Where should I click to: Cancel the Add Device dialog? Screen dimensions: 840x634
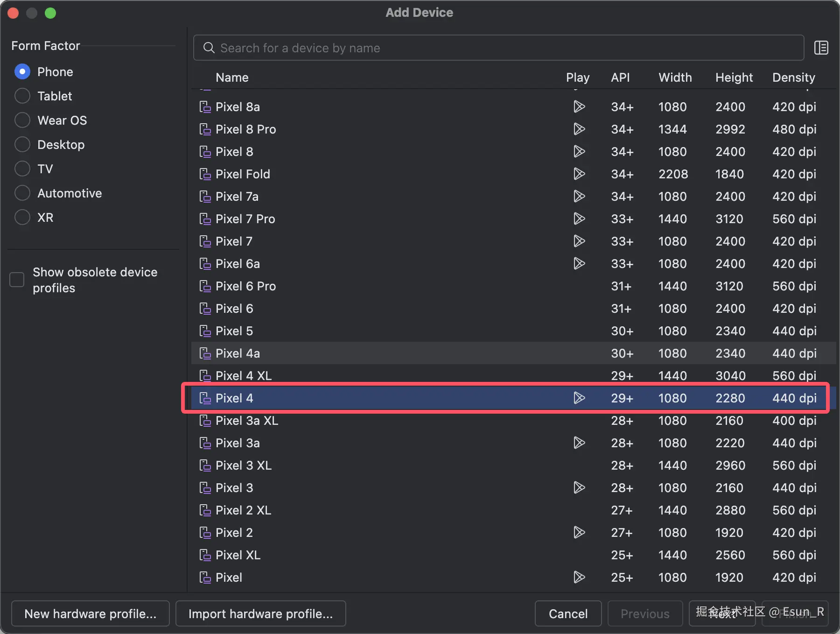(568, 613)
